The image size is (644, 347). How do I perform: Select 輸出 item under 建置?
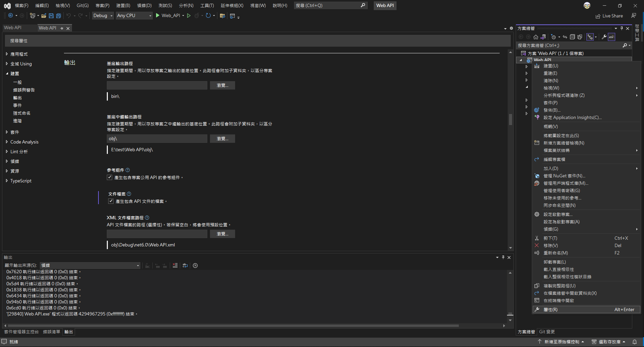click(x=17, y=98)
